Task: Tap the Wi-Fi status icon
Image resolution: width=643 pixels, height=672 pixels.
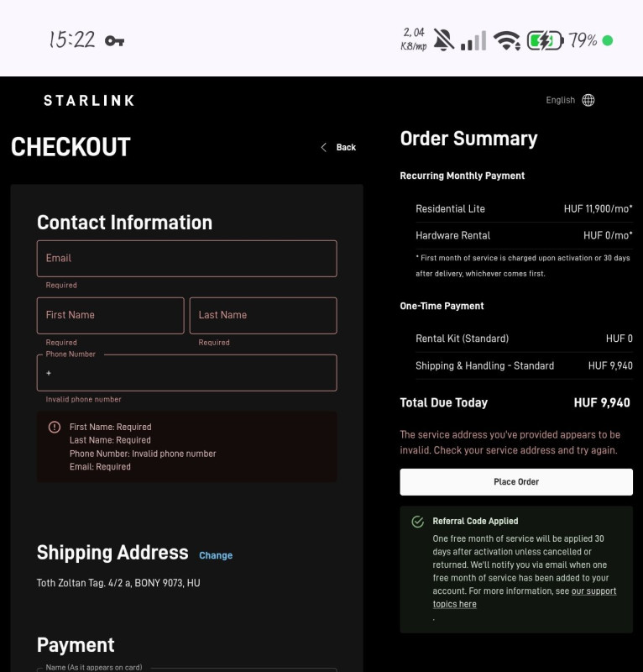Action: pyautogui.click(x=506, y=39)
